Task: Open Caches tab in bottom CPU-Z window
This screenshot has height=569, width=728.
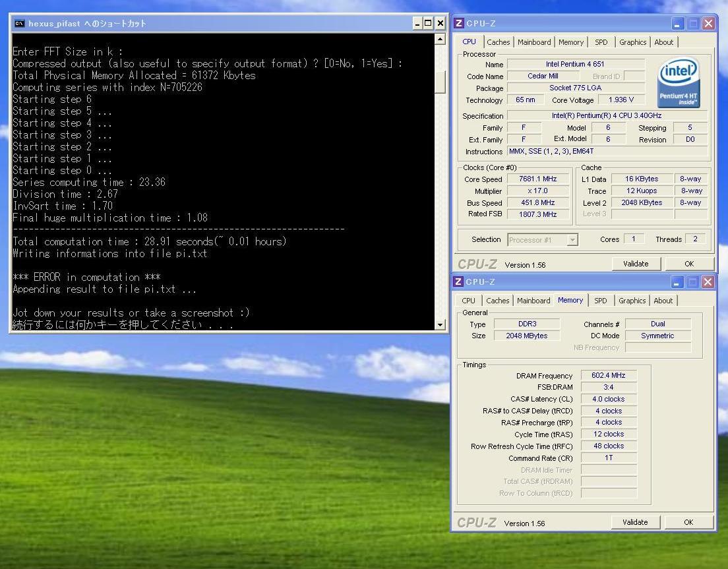Action: coord(498,301)
